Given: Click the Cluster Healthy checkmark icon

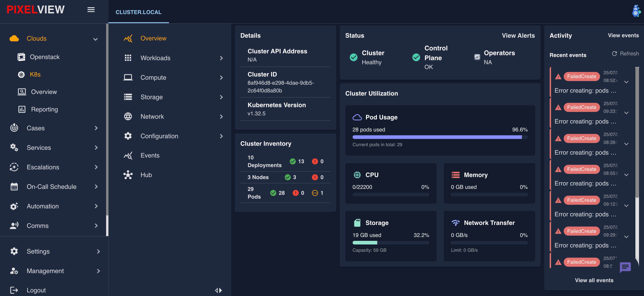Looking at the screenshot, I should click(x=354, y=57).
